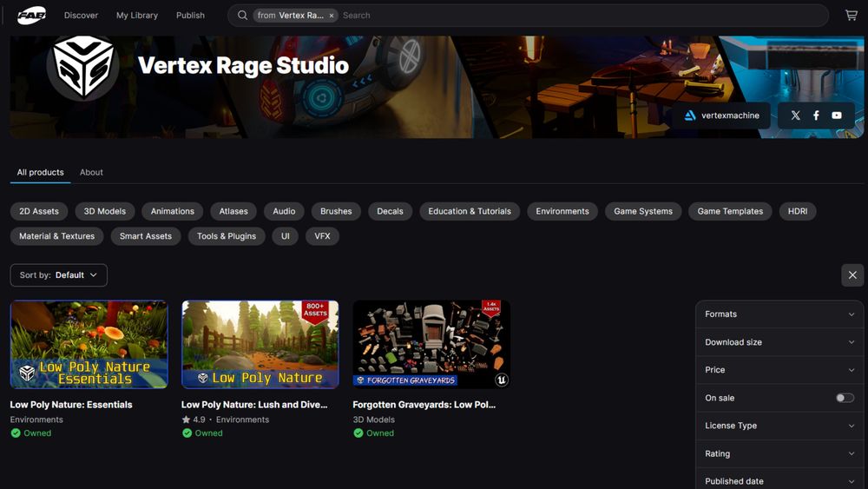Close the filters panel with the X button
868x489 pixels.
pyautogui.click(x=852, y=275)
